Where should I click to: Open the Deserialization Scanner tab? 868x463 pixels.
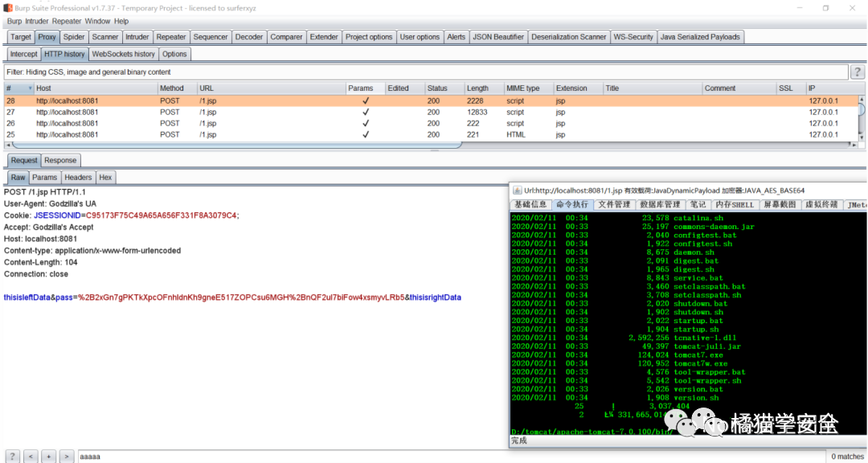pyautogui.click(x=568, y=36)
